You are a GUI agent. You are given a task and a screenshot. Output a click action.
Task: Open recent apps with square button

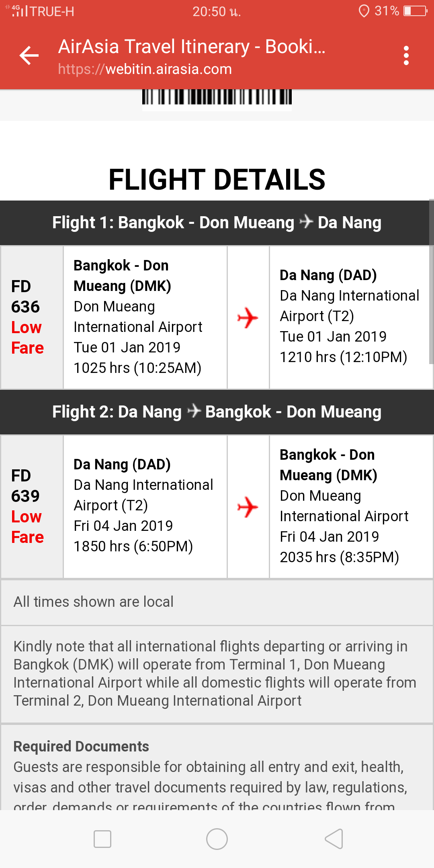[x=102, y=839]
